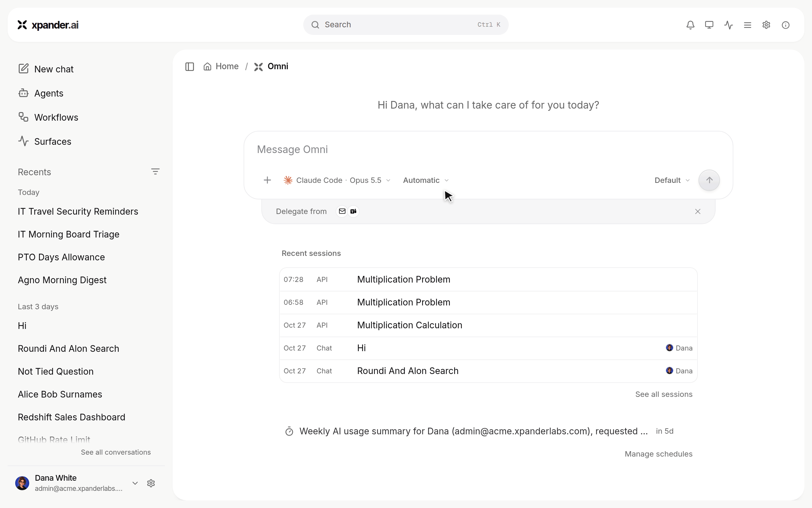Open Manage schedules link
812x508 pixels.
coord(658,454)
